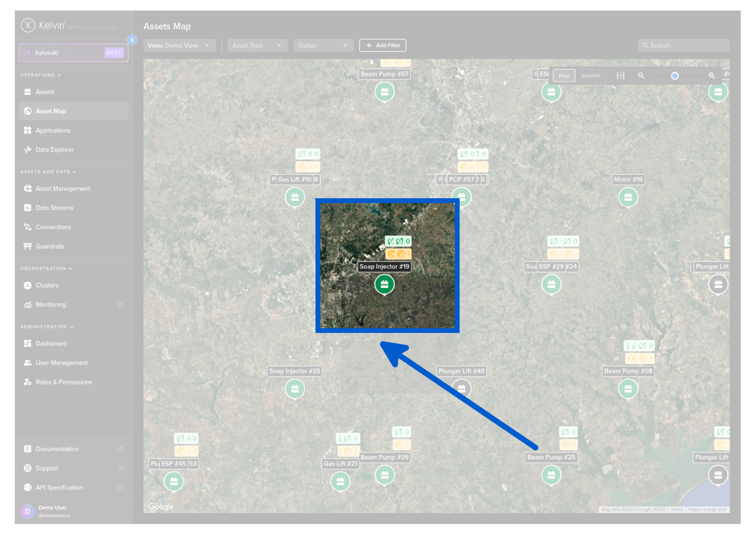756x535 pixels.
Task: Click the map zoom in magnifier icon
Action: pos(711,75)
